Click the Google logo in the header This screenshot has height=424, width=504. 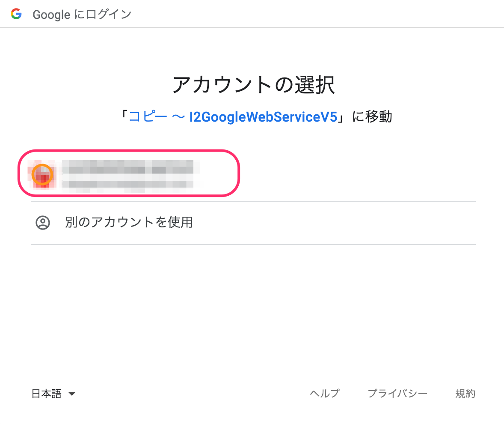pos(16,14)
